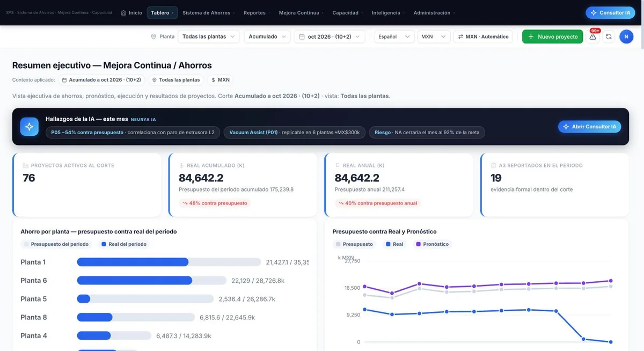644x351 pixels.
Task: Toggle the Real del periodo legend series
Action: (123, 244)
